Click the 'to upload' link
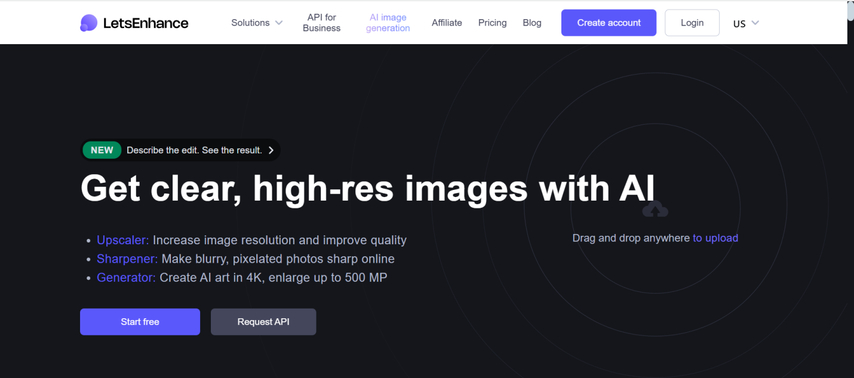The image size is (854, 378). point(715,238)
